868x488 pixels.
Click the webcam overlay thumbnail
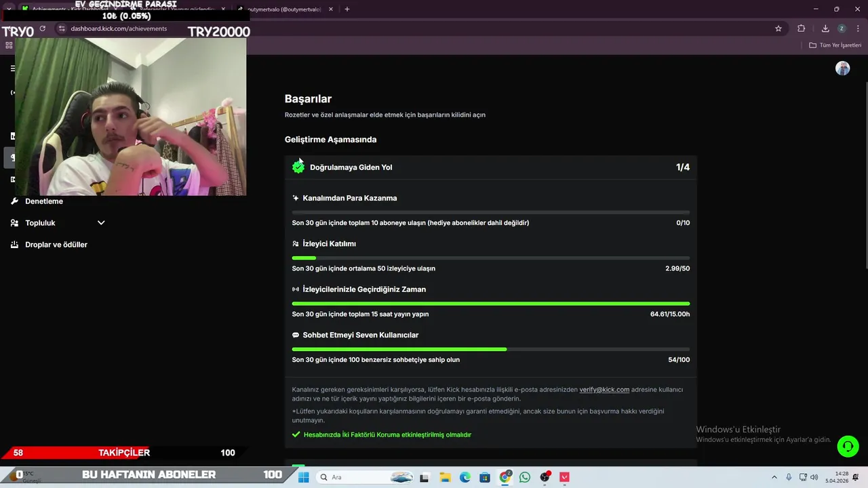(x=131, y=117)
